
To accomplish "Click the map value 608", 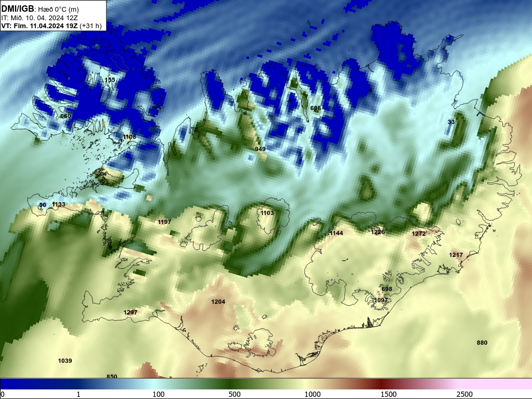I will [x=315, y=108].
